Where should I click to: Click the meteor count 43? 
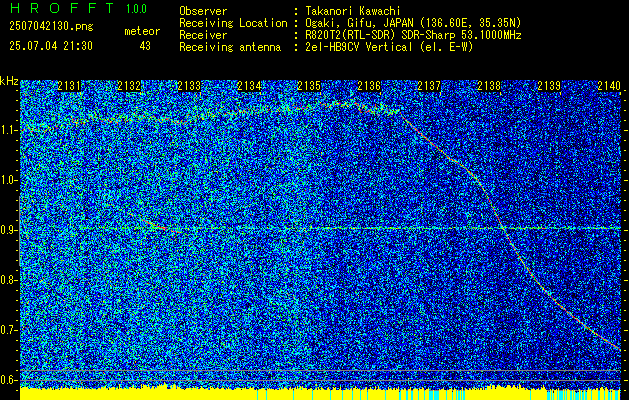145,46
